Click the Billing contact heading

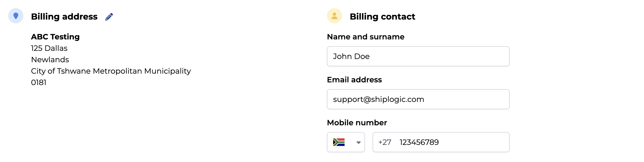(382, 17)
